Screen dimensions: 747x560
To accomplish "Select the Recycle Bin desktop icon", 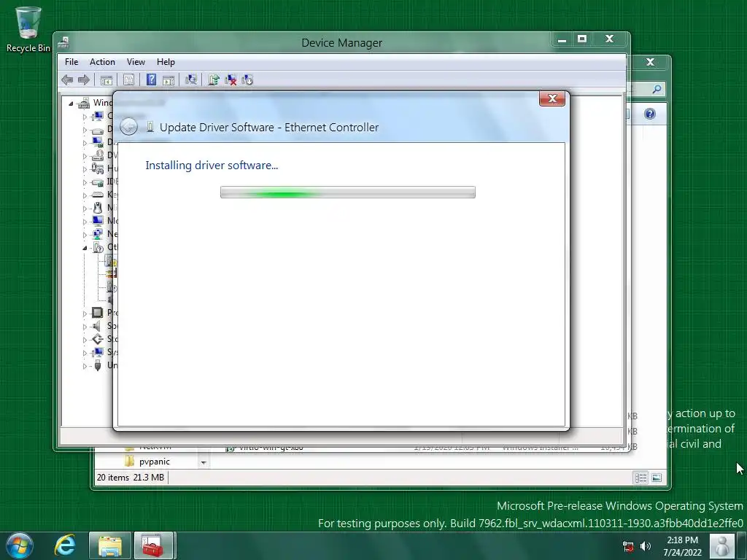I will pyautogui.click(x=28, y=29).
